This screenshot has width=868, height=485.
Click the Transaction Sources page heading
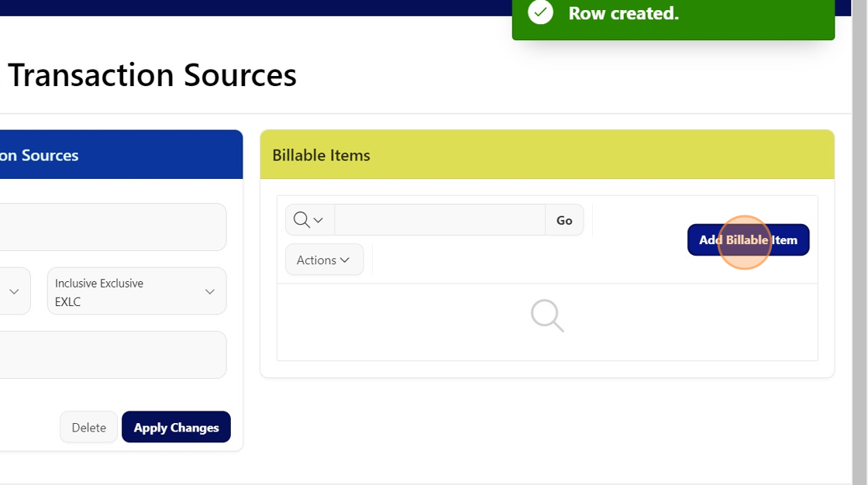[x=152, y=75]
